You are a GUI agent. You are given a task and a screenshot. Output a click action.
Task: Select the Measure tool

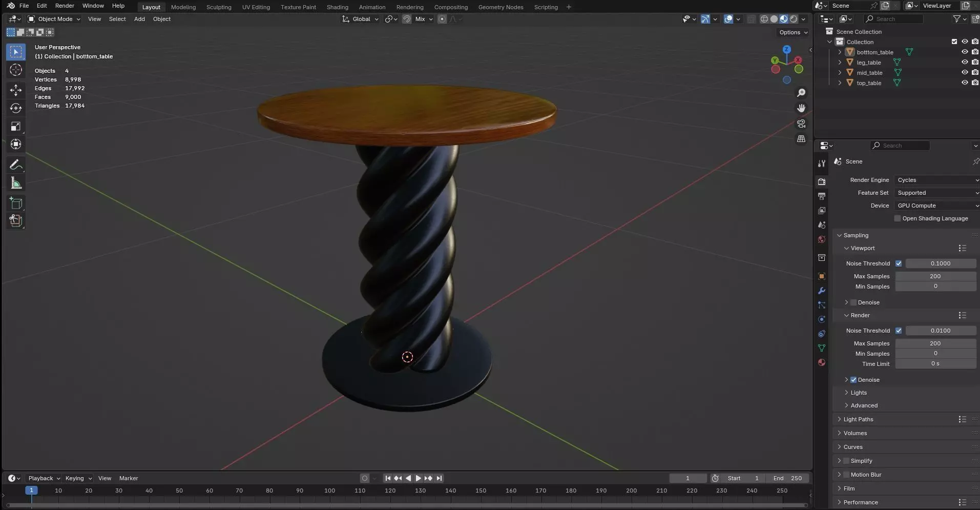[16, 183]
